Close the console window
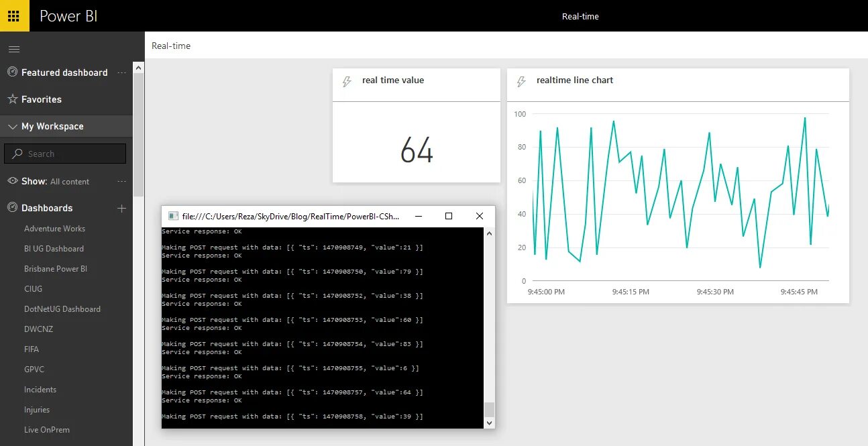 [480, 216]
